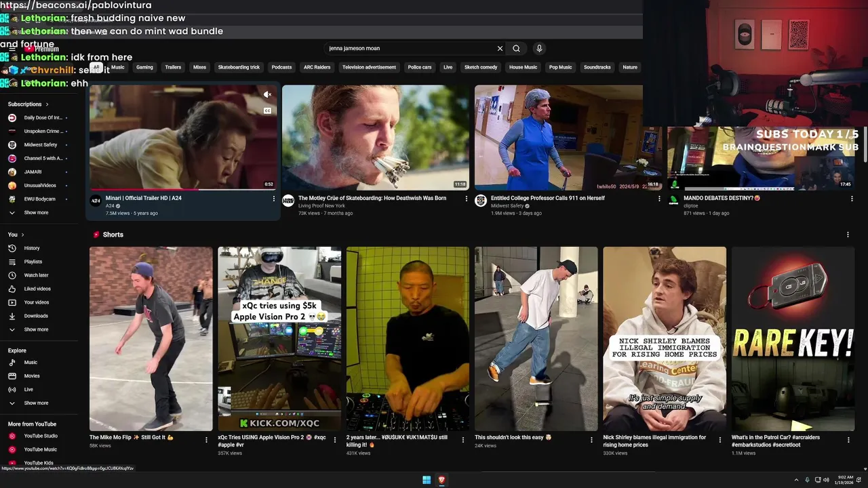Open YouTube Studio link
868x488 pixels.
coord(39,436)
